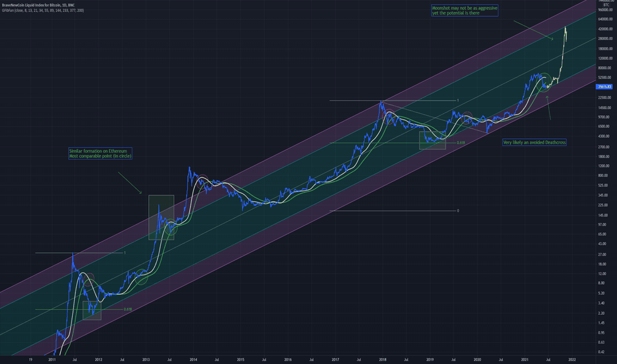
Task: Click the 0.42 price axis label
Action: point(601,352)
